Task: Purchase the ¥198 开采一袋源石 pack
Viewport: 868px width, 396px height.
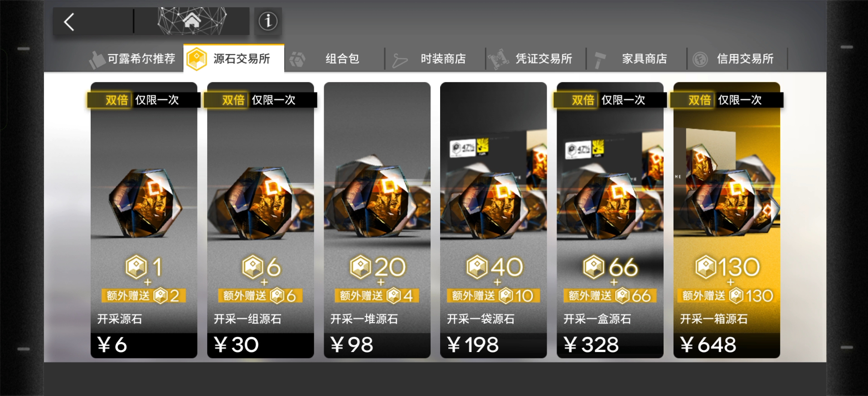Action: point(494,220)
